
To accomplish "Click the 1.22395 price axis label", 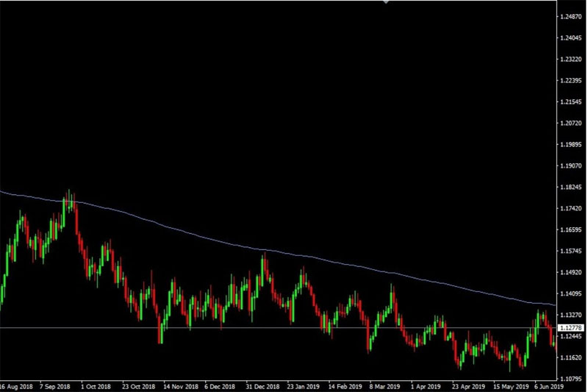I will coord(571,81).
